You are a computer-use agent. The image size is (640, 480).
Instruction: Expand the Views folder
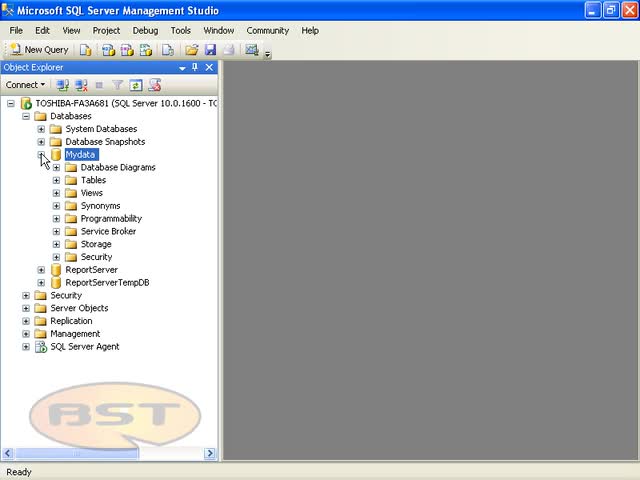(x=56, y=193)
